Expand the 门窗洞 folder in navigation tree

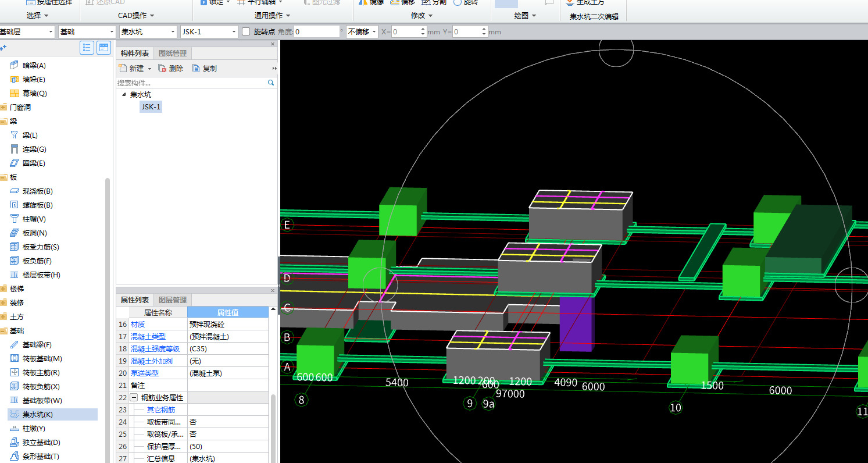pos(3,107)
